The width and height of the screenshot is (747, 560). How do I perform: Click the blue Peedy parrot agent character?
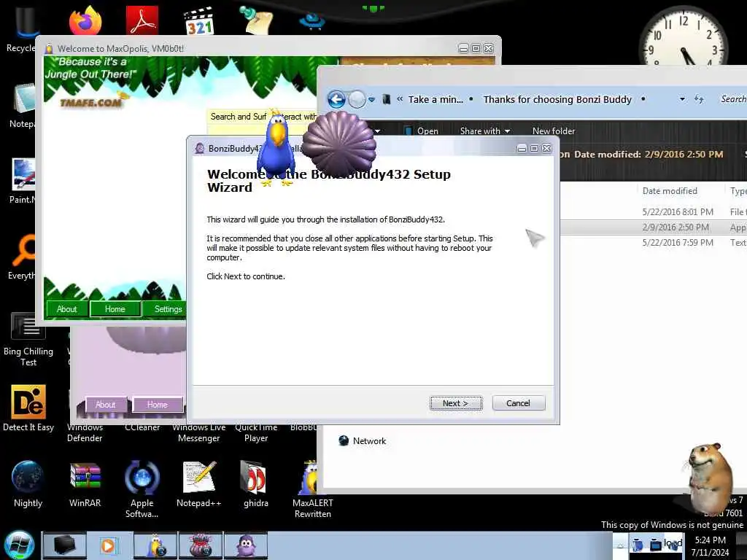(x=276, y=147)
